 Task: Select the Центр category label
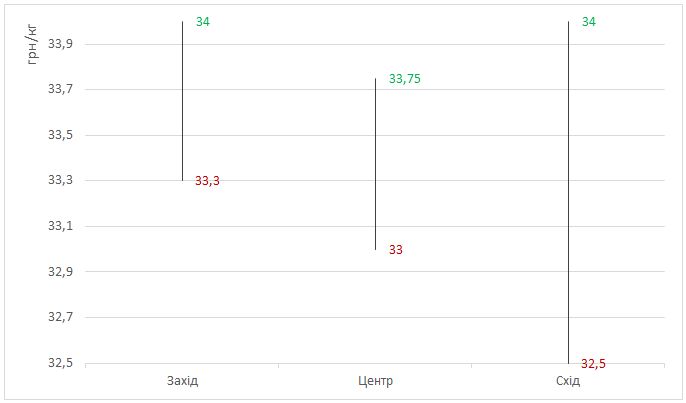[x=375, y=381]
